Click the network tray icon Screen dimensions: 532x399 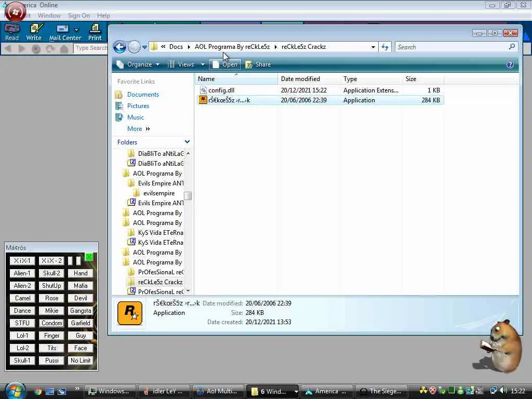[x=494, y=391]
